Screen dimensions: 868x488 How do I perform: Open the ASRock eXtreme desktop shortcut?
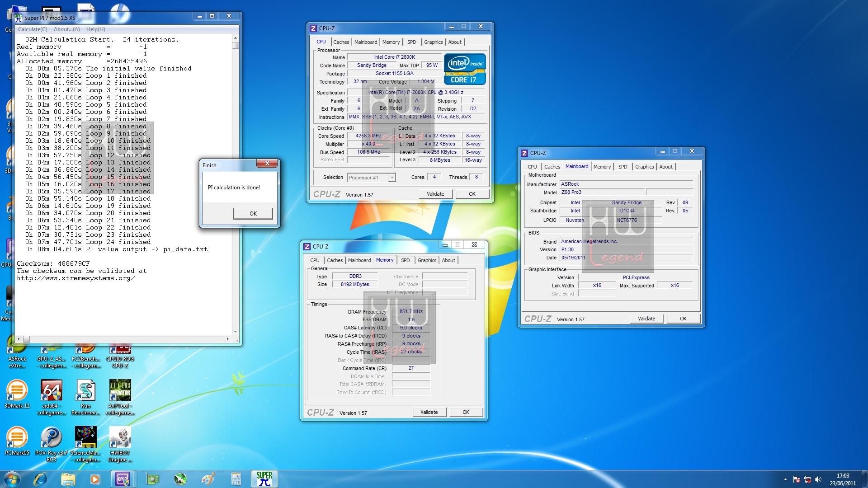click(17, 357)
